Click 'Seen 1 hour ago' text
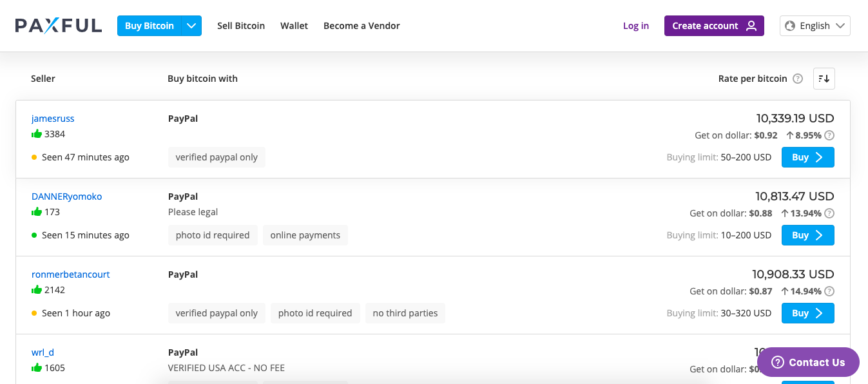The height and width of the screenshot is (384, 868). 76,313
